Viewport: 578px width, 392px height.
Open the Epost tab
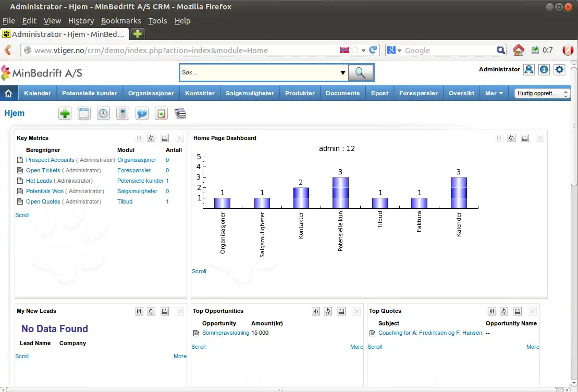pos(379,94)
